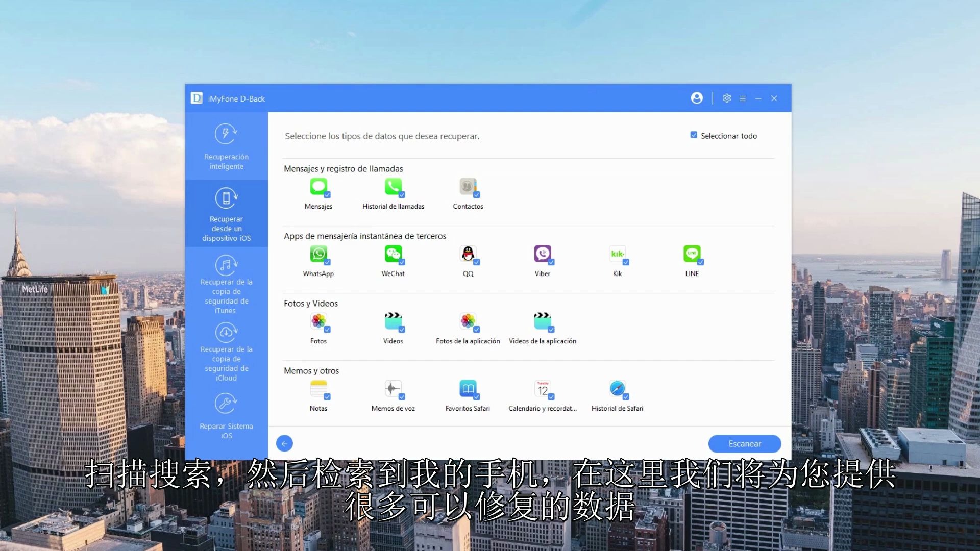Open Recuperar de la copia de seguridad de iTunes
Image resolution: width=980 pixels, height=551 pixels.
point(226,285)
